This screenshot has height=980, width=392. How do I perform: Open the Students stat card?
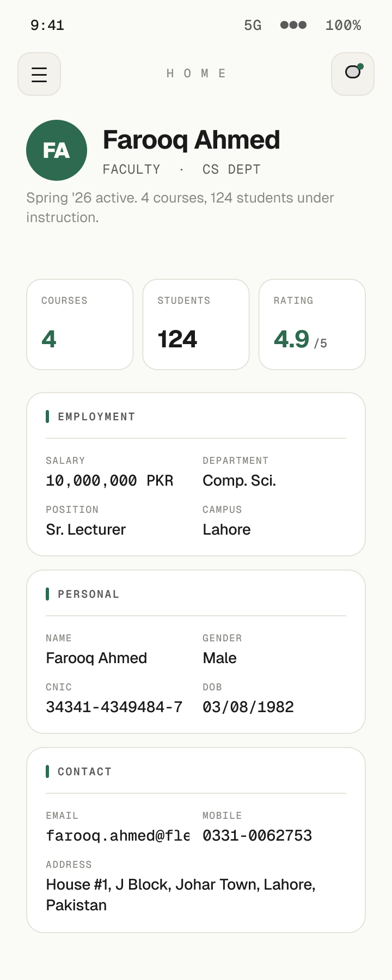click(196, 324)
